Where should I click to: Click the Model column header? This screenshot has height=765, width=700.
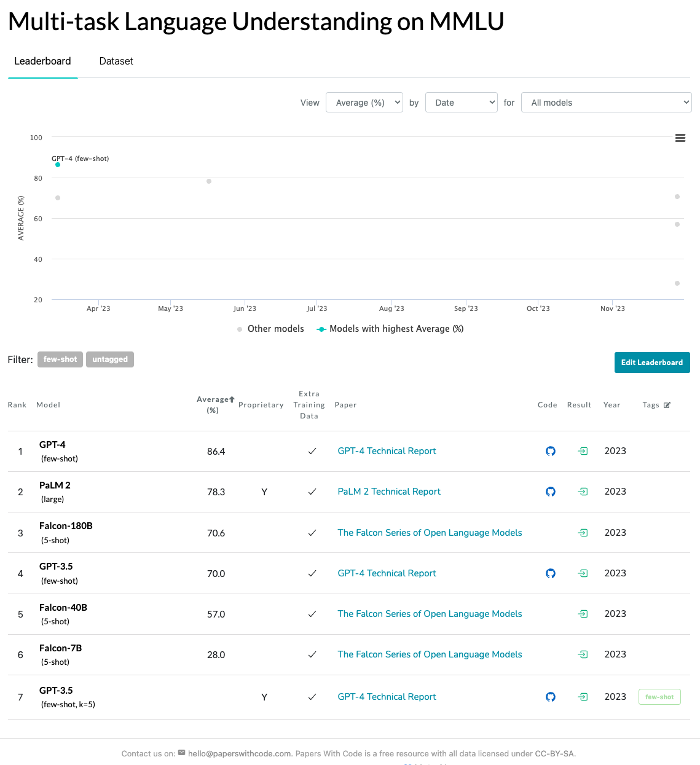click(x=48, y=405)
